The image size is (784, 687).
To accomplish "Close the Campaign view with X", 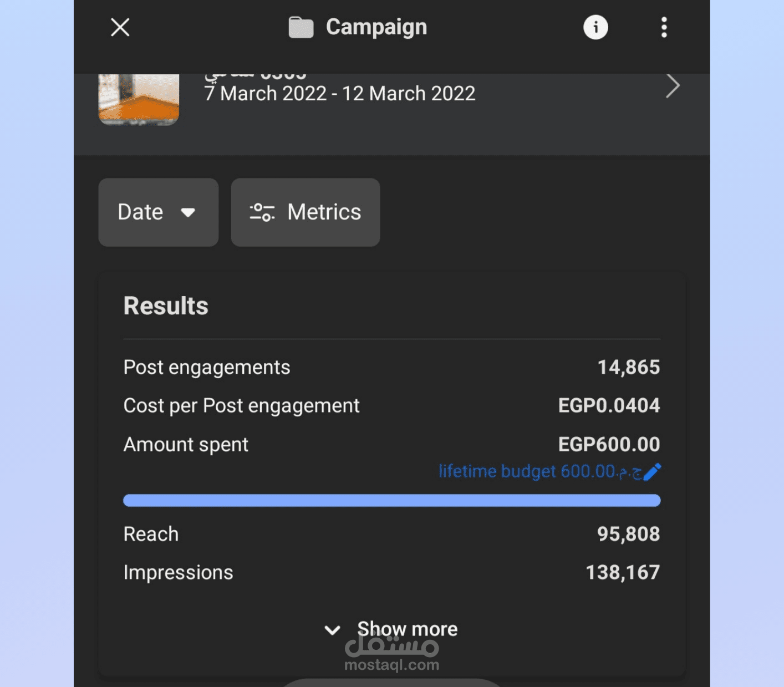I will (x=120, y=27).
